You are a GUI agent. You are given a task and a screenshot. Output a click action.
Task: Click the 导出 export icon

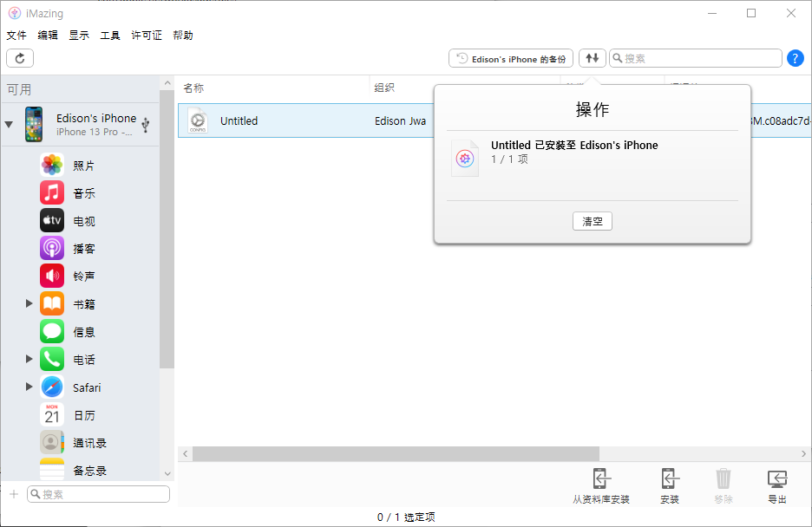point(777,485)
